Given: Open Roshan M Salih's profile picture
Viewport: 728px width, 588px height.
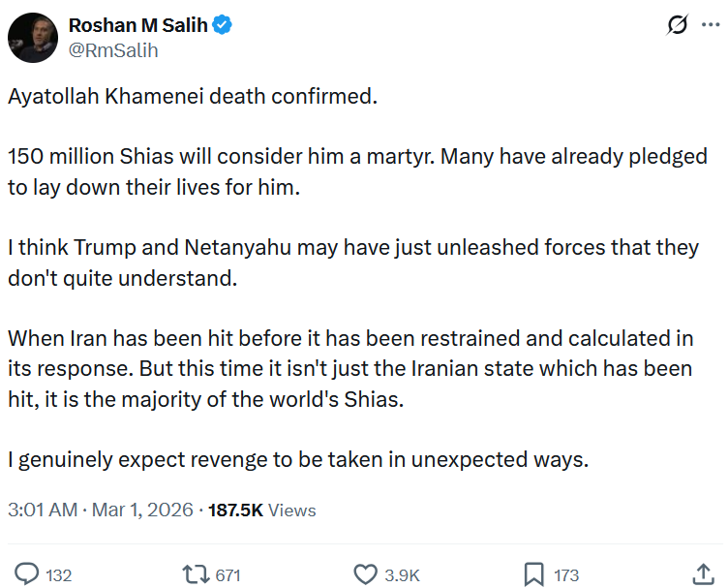Looking at the screenshot, I should [33, 38].
